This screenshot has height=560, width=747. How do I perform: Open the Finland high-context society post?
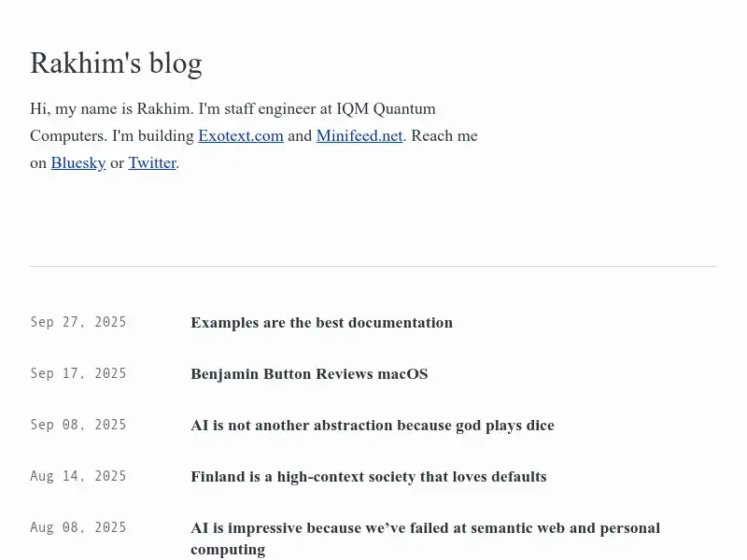[x=369, y=477]
